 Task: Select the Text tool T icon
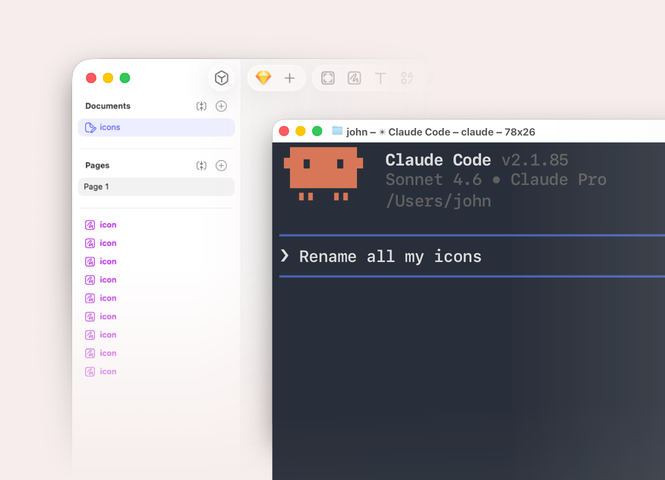click(380, 78)
